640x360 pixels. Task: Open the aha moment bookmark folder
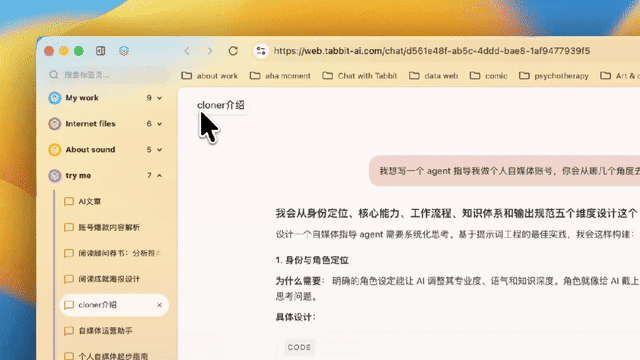coord(280,76)
